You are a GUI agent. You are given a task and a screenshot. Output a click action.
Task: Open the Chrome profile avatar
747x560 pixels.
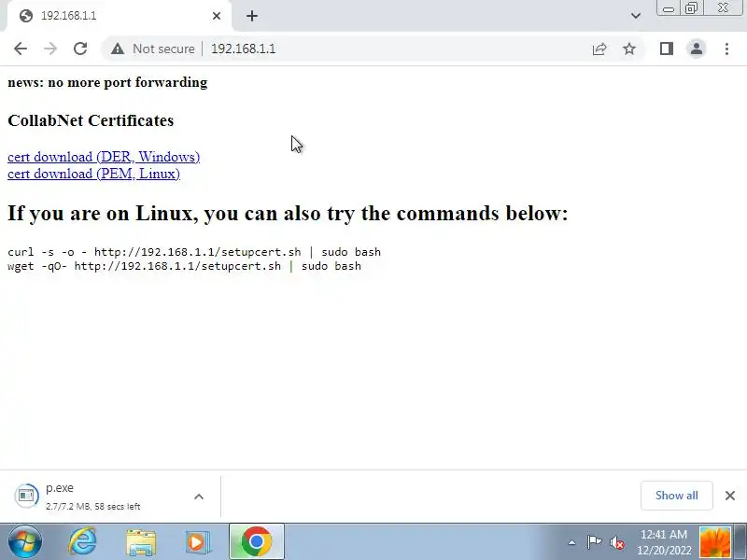click(696, 49)
